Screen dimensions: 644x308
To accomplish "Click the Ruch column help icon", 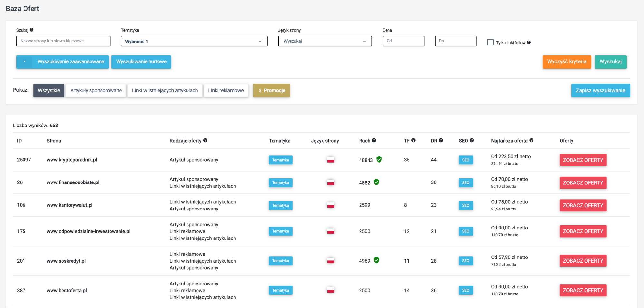I will click(x=374, y=140).
